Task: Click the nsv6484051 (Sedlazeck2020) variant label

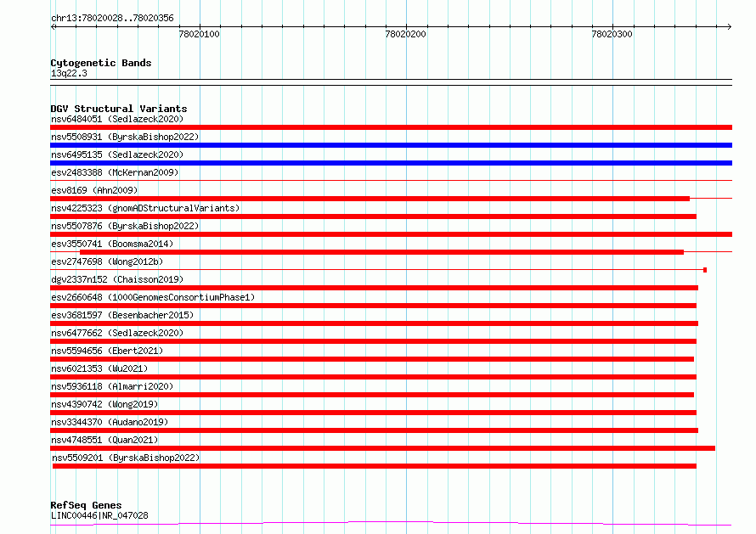Action: click(117, 119)
